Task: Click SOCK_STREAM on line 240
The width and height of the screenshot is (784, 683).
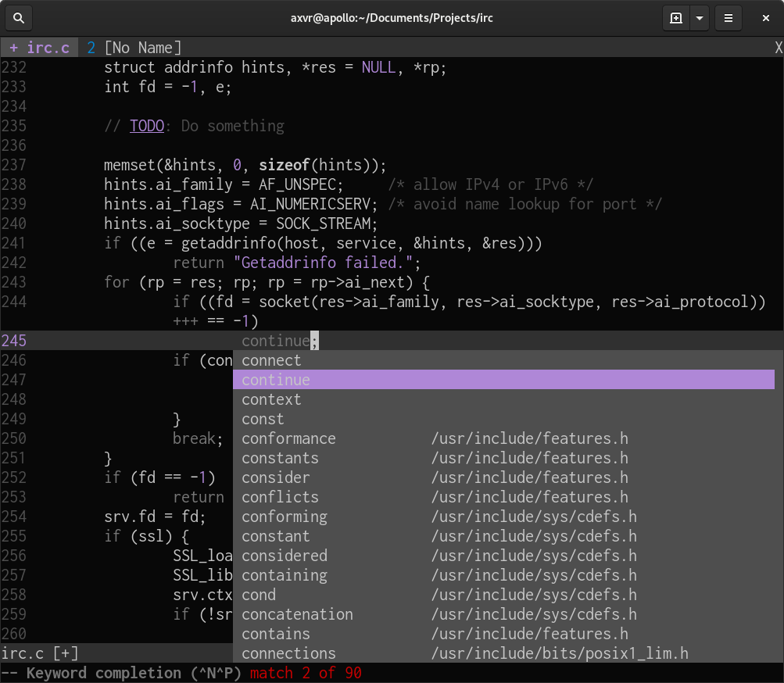Action: pos(323,223)
